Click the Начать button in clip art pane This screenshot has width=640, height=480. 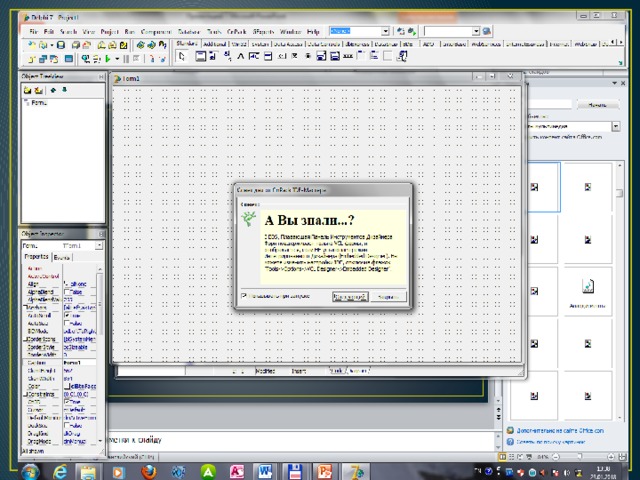click(598, 105)
